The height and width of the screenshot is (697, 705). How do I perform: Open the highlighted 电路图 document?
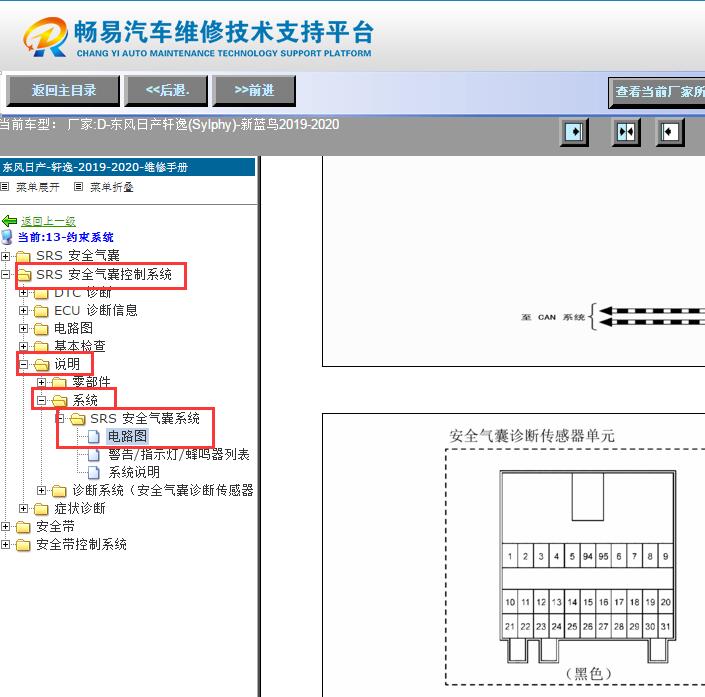click(127, 436)
